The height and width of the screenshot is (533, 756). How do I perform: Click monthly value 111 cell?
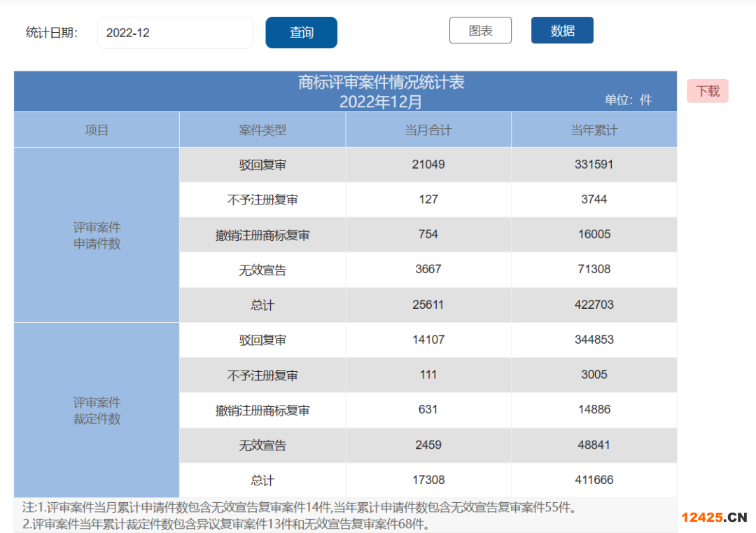[428, 375]
